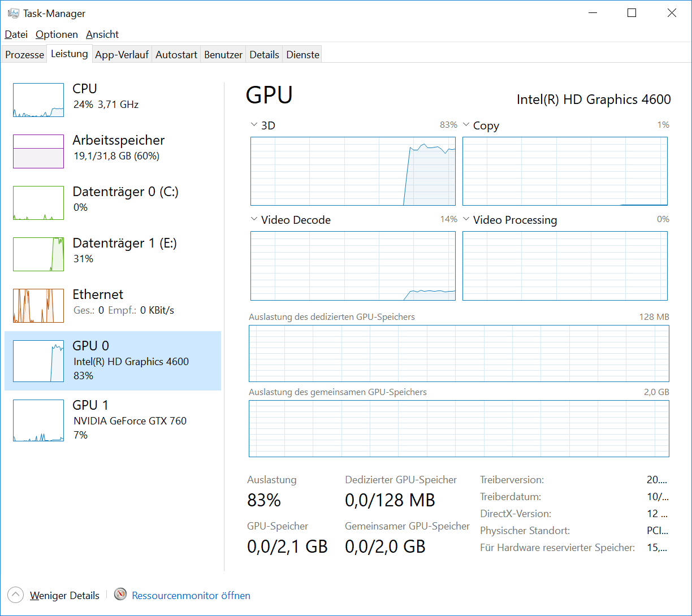
Task: Click the 128 MB graph scale label
Action: 654,317
